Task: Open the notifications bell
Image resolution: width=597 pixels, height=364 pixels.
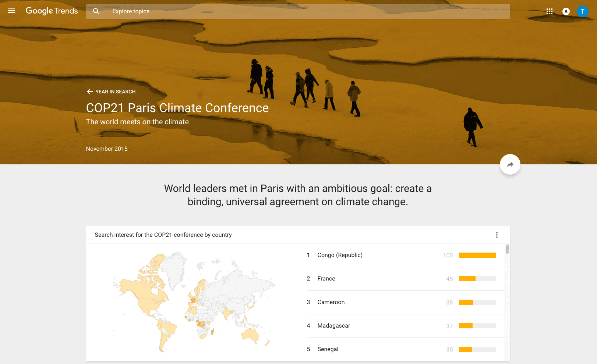Action: pyautogui.click(x=566, y=11)
